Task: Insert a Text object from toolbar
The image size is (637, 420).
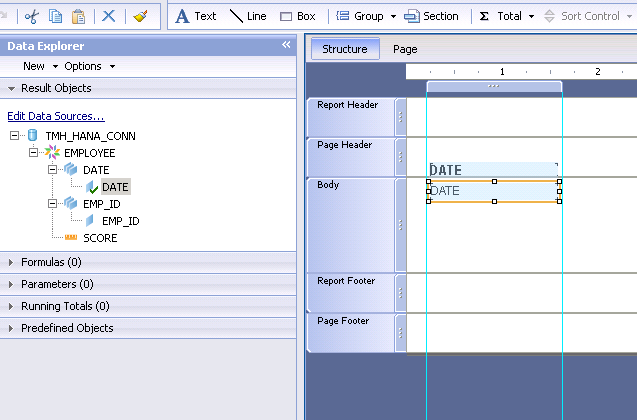Action: [196, 16]
